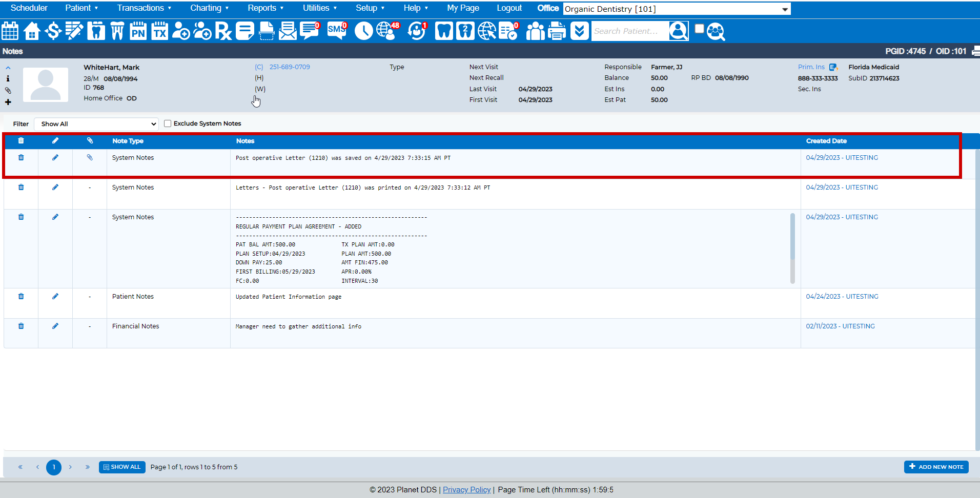Collapse the patient header using the chevron
This screenshot has width=980, height=498.
pos(8,68)
